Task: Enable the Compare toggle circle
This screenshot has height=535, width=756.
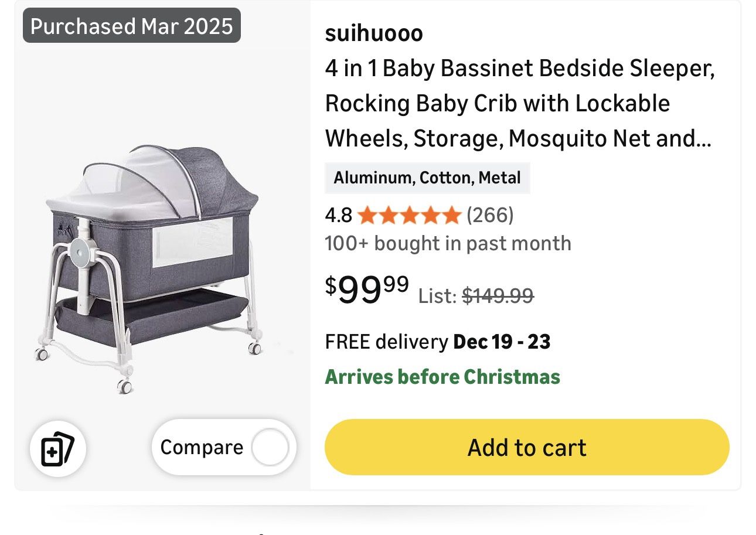Action: point(270,448)
